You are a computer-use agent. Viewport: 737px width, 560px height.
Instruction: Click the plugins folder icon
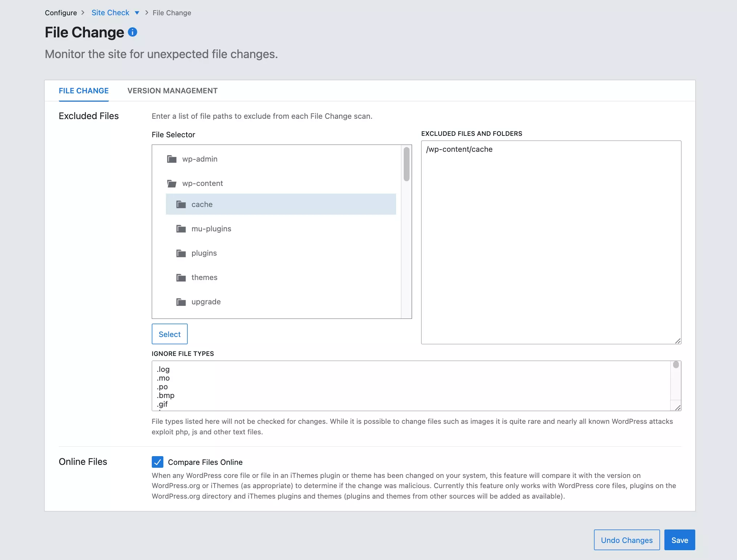point(181,253)
